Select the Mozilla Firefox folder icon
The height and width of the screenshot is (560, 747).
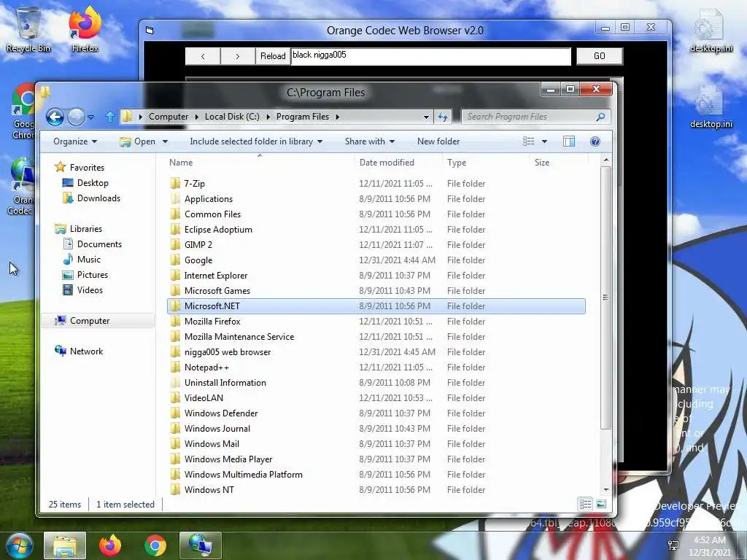click(x=175, y=322)
